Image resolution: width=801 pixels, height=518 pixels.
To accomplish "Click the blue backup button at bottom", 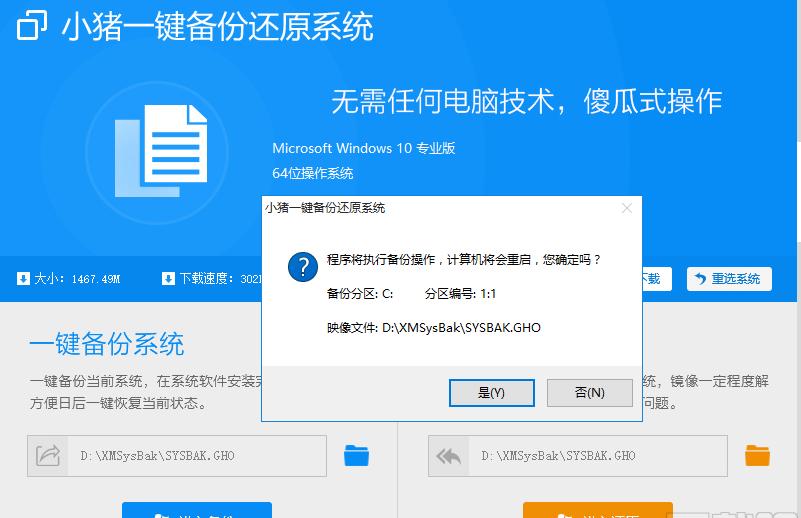I will 197,510.
